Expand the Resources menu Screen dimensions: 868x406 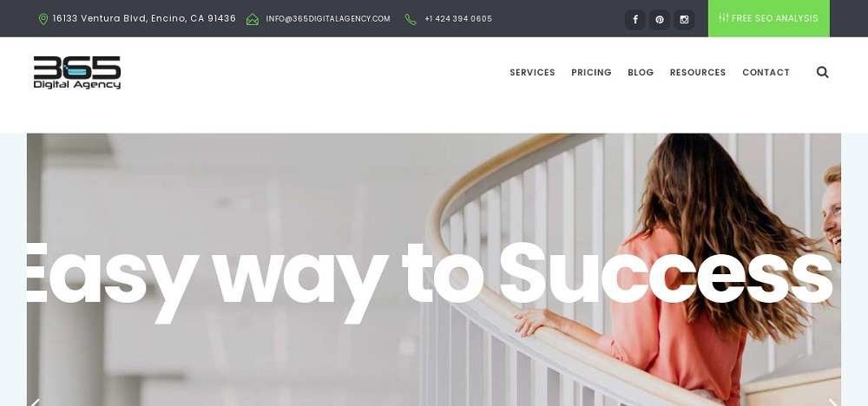[x=698, y=73]
